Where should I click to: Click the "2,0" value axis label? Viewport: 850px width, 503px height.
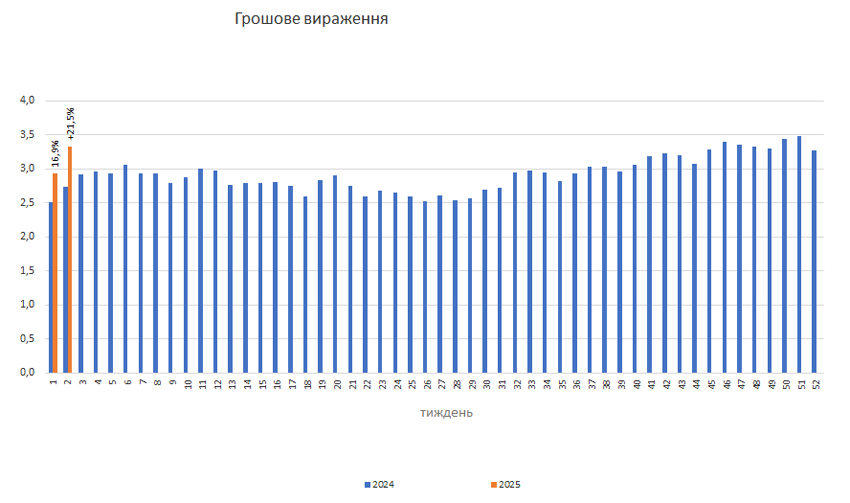click(27, 236)
